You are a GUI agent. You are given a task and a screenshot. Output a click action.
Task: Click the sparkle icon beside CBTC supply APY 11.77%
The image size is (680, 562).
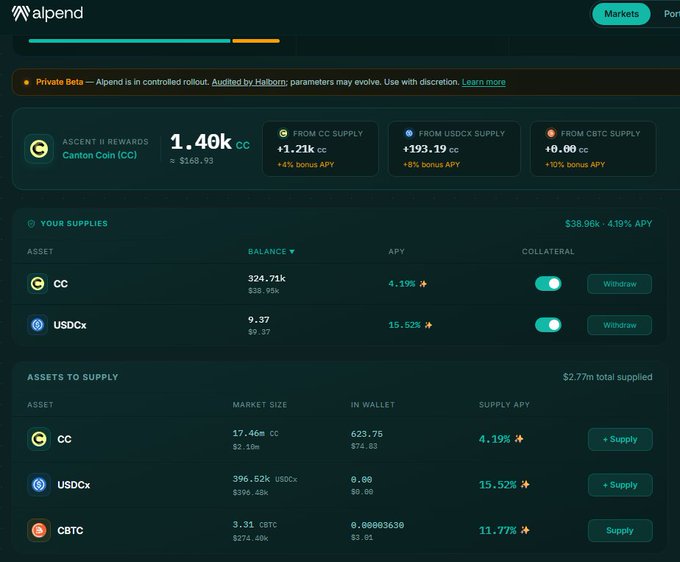click(525, 530)
